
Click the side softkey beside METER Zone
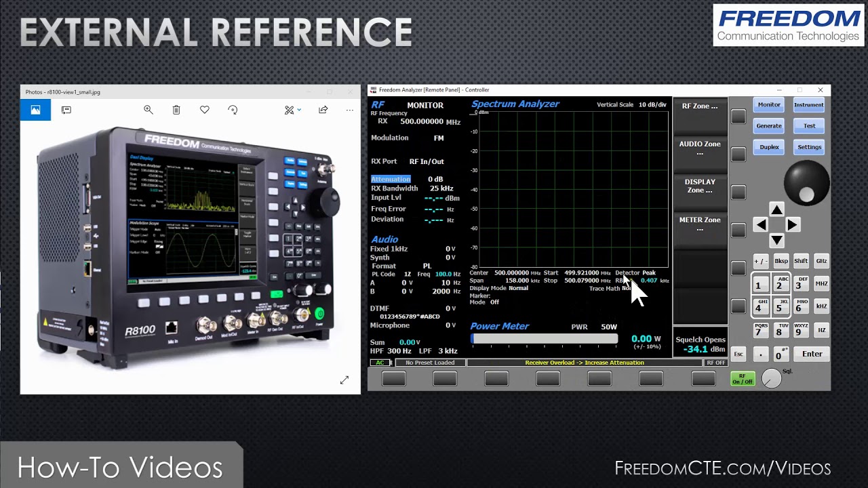pyautogui.click(x=738, y=230)
